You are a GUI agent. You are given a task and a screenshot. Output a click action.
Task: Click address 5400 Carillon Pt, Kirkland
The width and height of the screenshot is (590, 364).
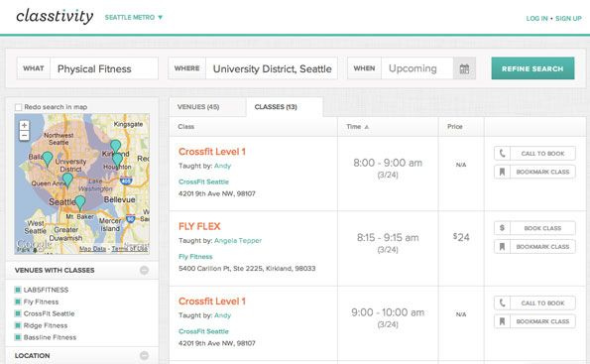(247, 269)
